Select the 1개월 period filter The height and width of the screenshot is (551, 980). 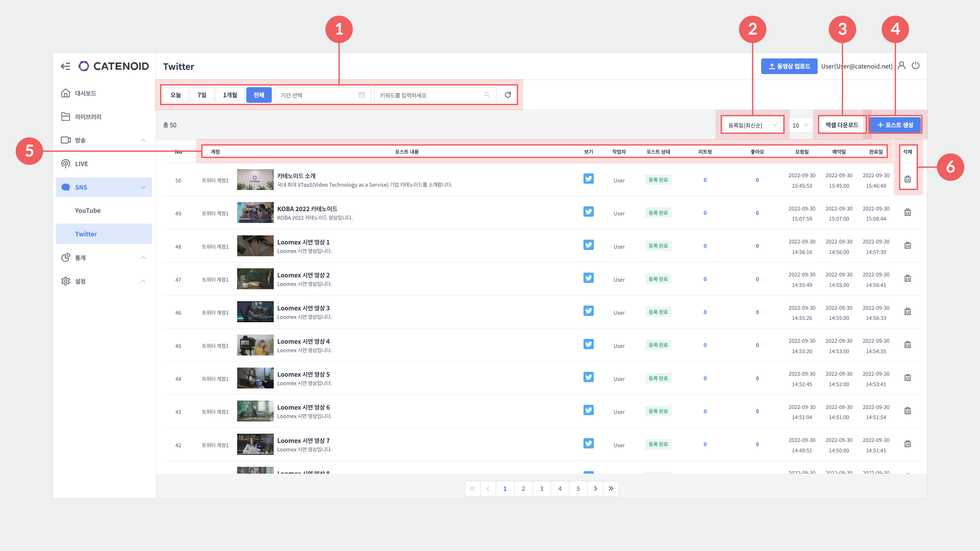230,95
